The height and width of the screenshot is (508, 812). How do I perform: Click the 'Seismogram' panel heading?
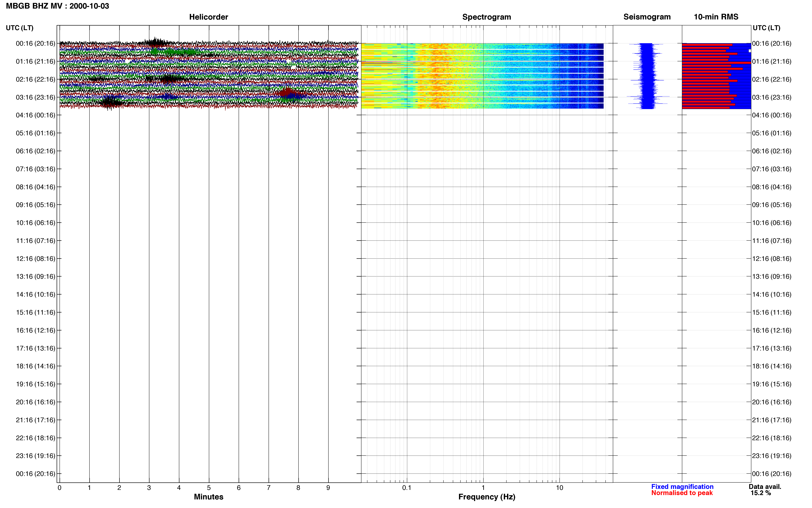click(647, 17)
